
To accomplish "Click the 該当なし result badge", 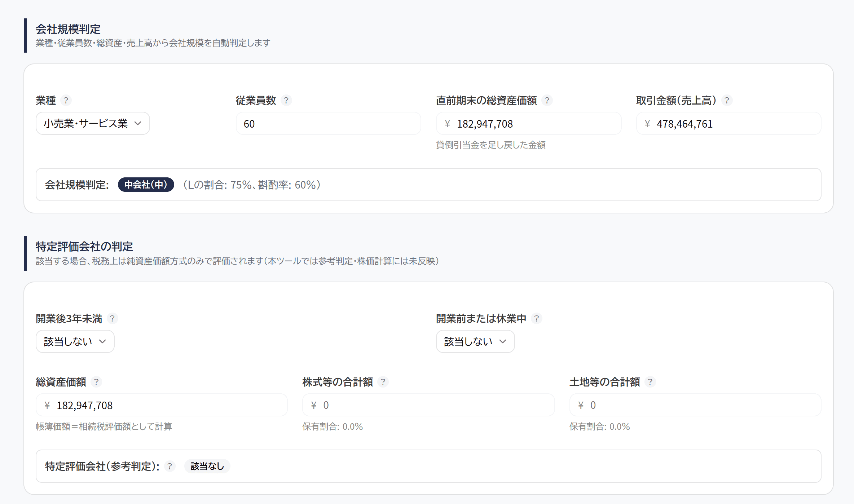I will pos(207,466).
